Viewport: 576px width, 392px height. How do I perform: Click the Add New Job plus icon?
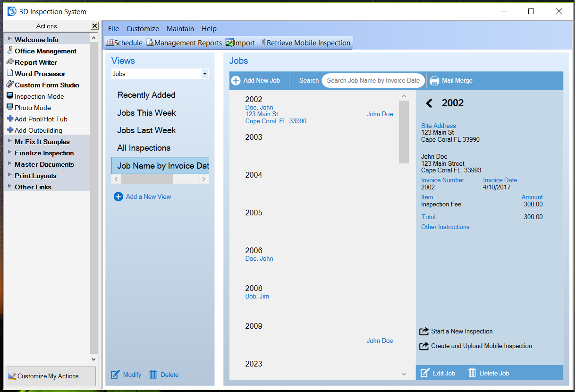236,81
